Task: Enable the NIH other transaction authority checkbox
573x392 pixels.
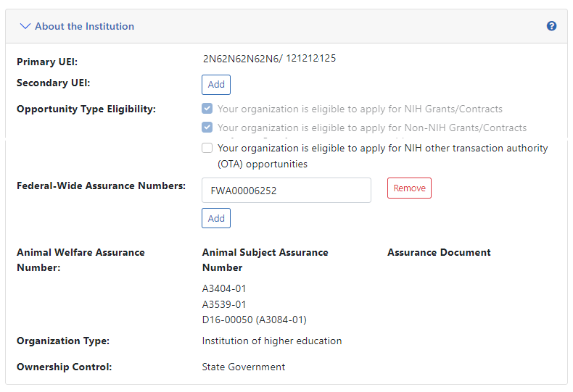Action: [x=207, y=148]
